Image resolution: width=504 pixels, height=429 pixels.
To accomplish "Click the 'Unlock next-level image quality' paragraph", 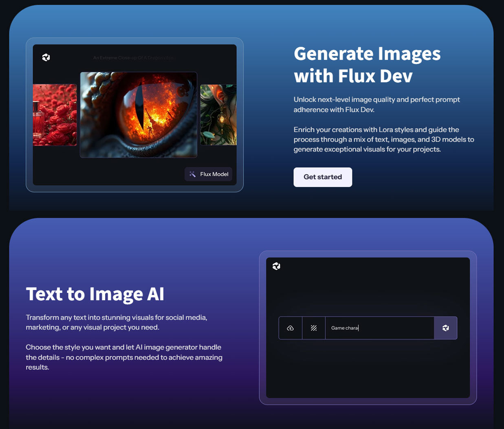I will [377, 104].
